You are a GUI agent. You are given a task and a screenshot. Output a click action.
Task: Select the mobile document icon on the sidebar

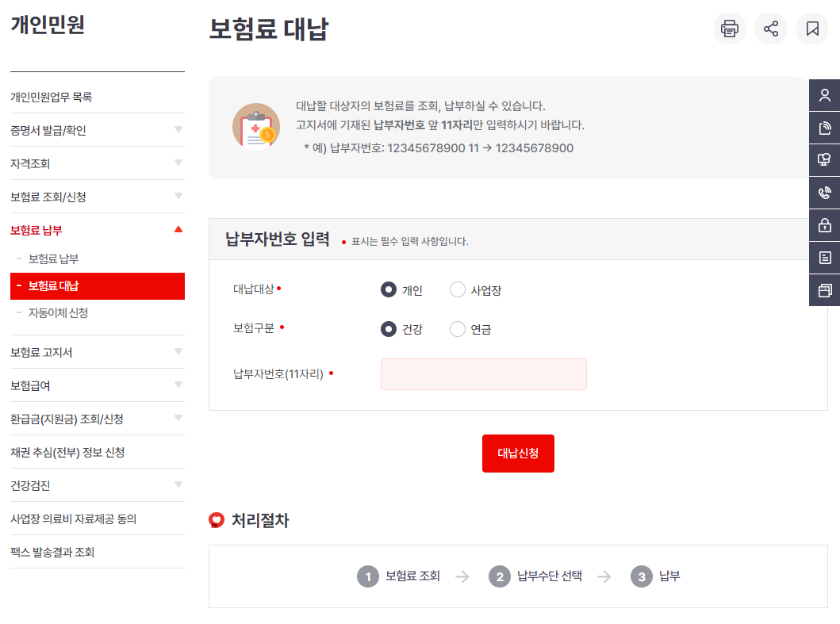coord(825,127)
